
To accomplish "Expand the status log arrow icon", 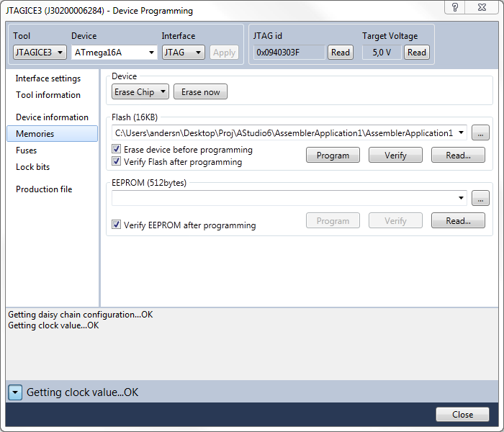I will 15,392.
